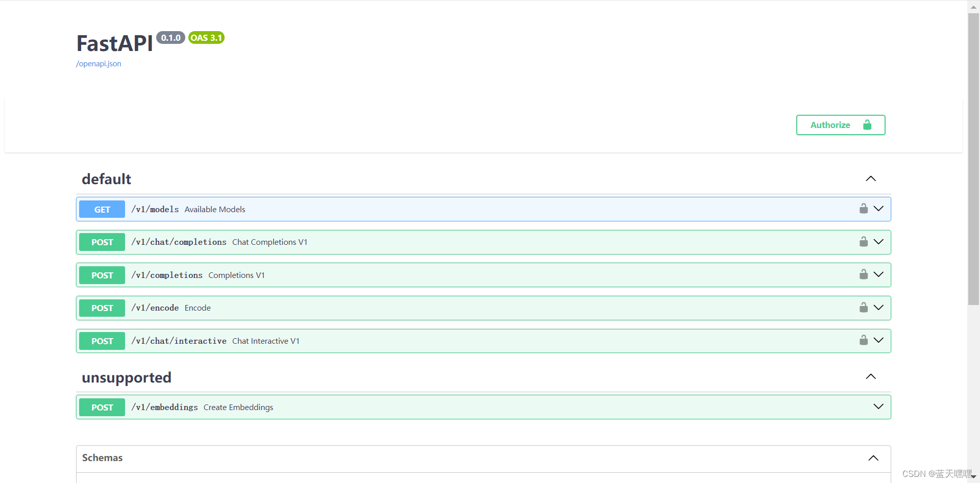Click the lock icon on /v1/chat/completions row

coord(863,242)
